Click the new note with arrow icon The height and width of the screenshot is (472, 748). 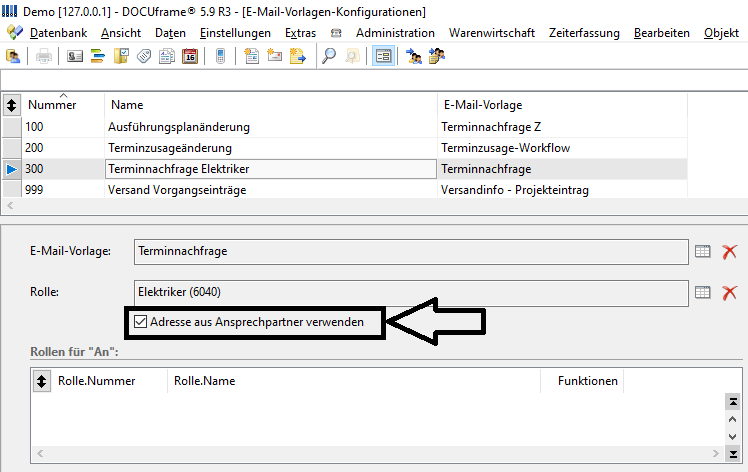coord(298,56)
